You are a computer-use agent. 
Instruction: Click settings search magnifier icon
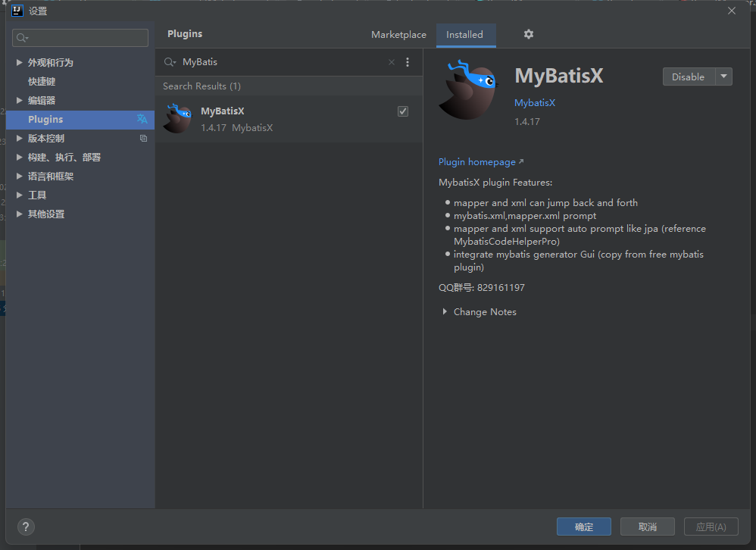coord(22,38)
